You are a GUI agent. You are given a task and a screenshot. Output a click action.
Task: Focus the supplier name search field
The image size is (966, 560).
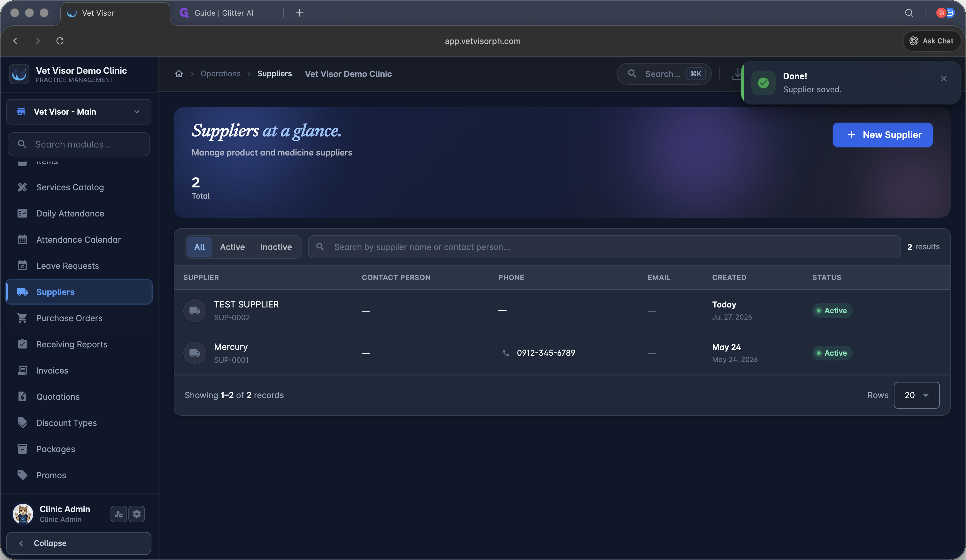(604, 247)
